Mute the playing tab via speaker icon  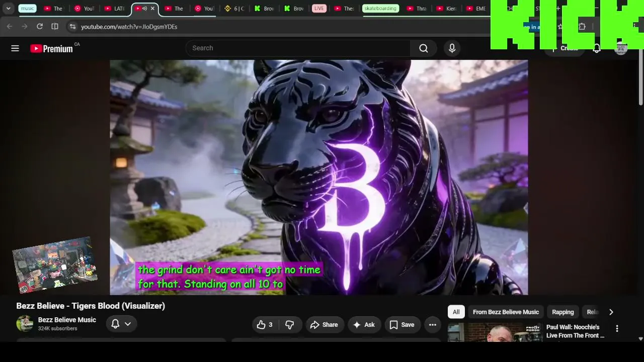point(144,9)
